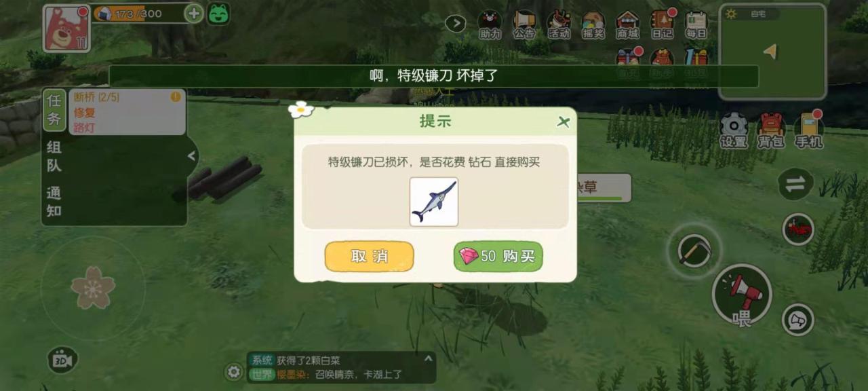Click the 50 购买 purchase button

tap(498, 257)
